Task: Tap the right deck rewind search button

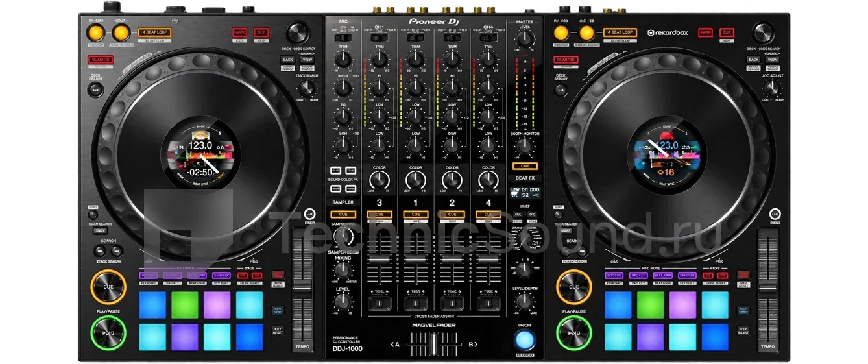Action: tap(564, 251)
